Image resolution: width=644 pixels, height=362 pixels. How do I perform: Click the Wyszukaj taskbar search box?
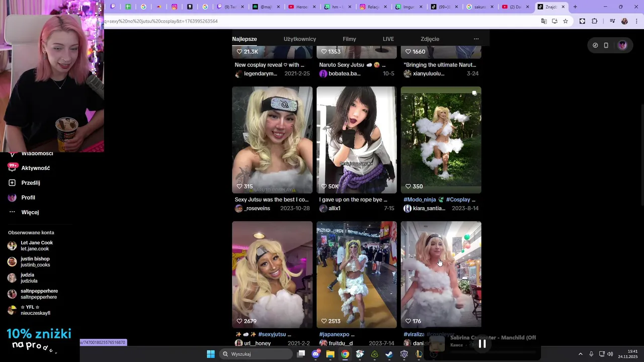click(256, 354)
